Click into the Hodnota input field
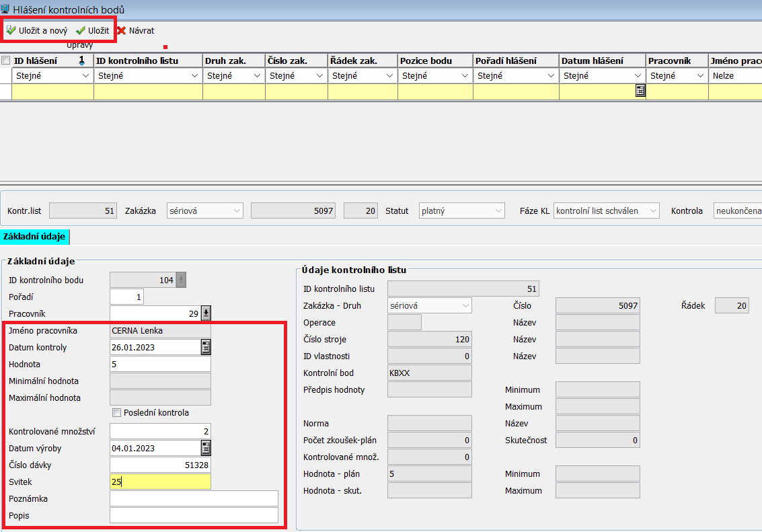The width and height of the screenshot is (762, 532). (160, 364)
